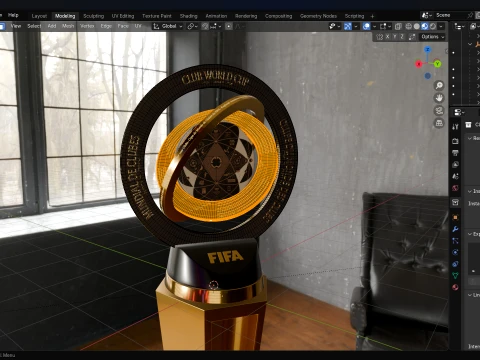The image size is (480, 360).
Task: Select material preview shading
Action: pyautogui.click(x=425, y=26)
